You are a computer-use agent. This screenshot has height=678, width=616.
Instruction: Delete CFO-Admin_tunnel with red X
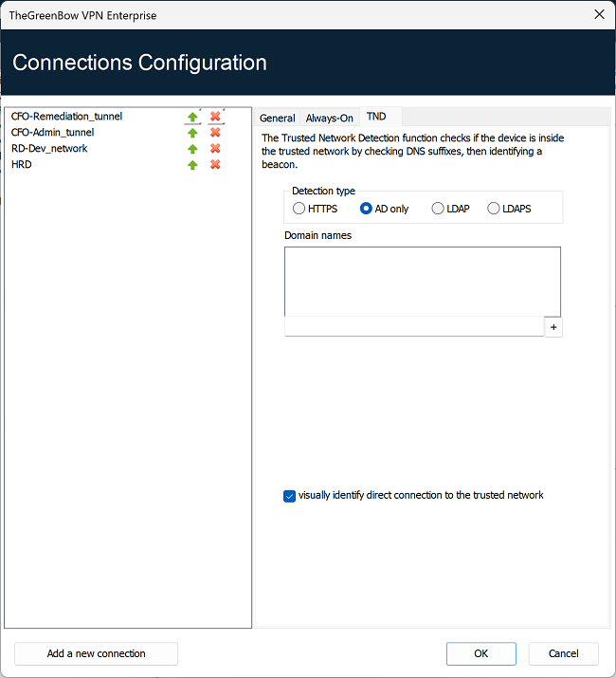click(215, 133)
